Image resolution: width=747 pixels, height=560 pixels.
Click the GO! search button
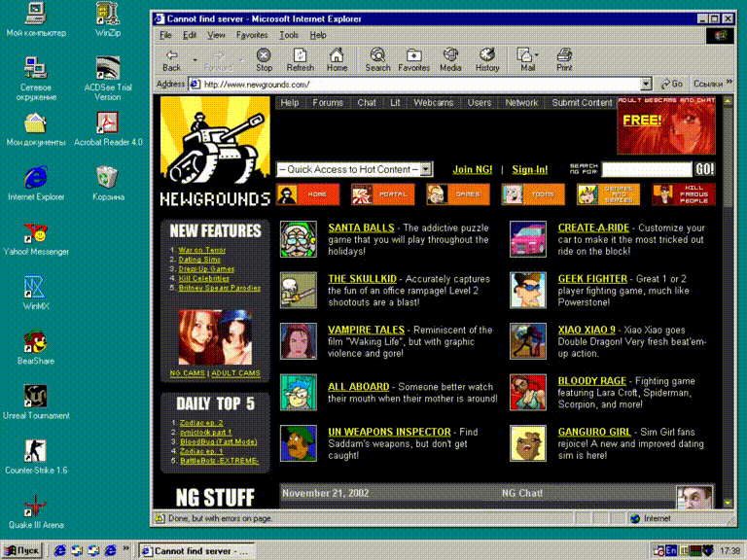(x=704, y=169)
